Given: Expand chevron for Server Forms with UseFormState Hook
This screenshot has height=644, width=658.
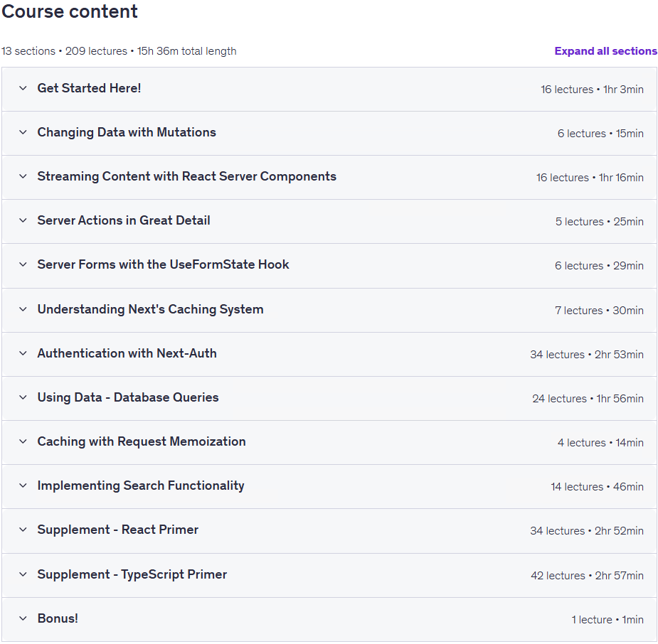Looking at the screenshot, I should 23,264.
